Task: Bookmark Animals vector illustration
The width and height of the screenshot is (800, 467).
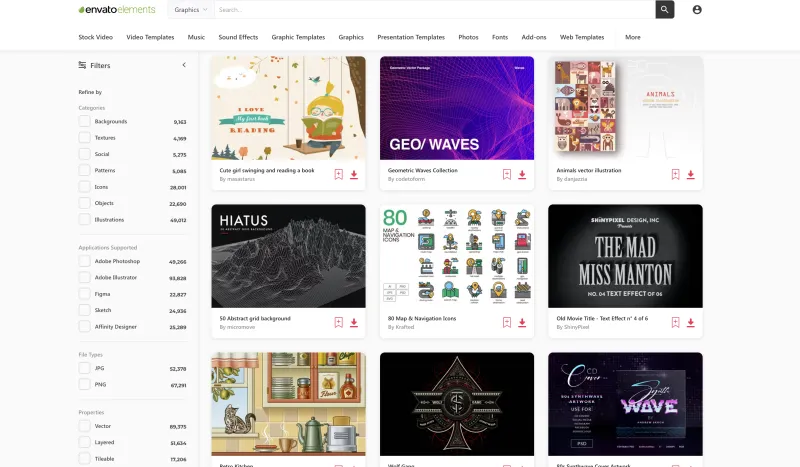Action: pos(675,175)
